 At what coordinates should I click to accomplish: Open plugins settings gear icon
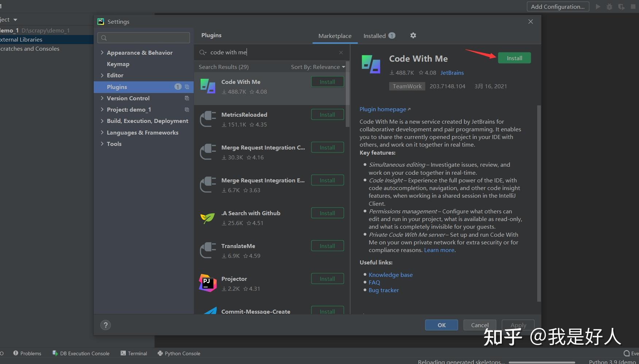tap(413, 35)
